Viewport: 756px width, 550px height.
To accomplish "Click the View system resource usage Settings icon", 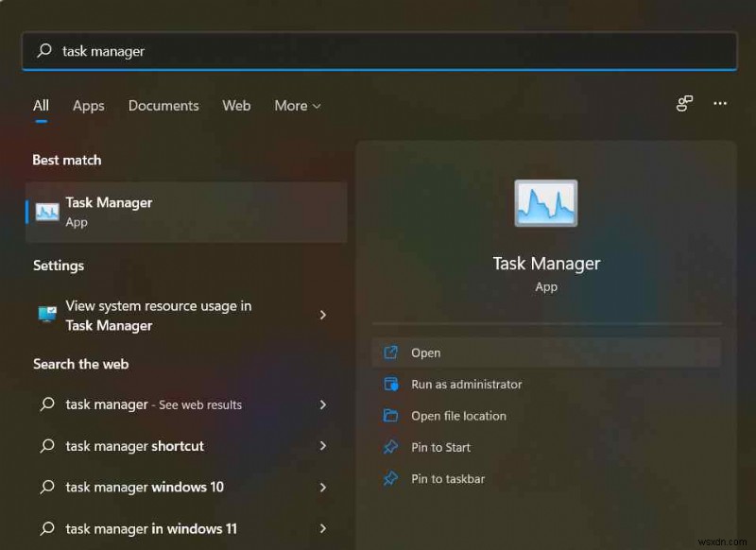I will (x=45, y=315).
